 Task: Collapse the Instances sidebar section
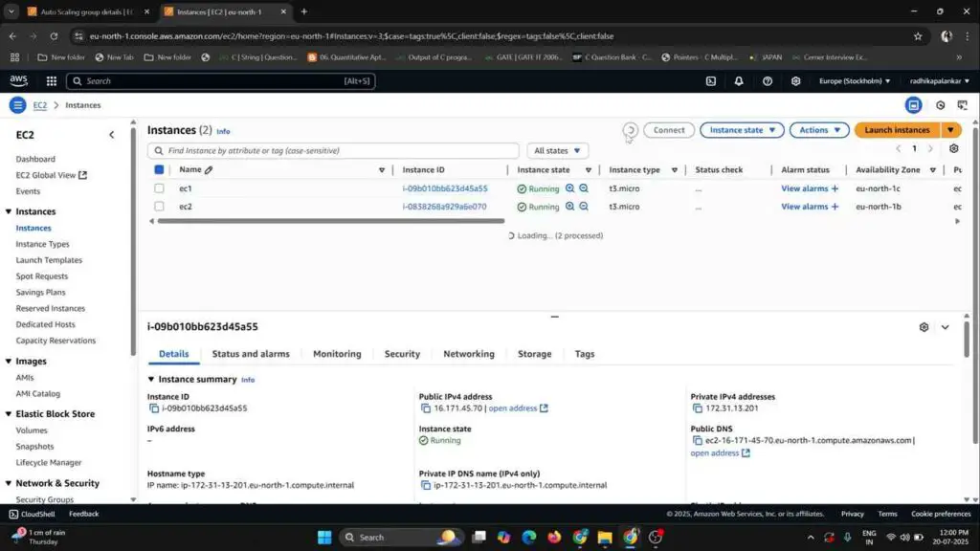pos(9,211)
